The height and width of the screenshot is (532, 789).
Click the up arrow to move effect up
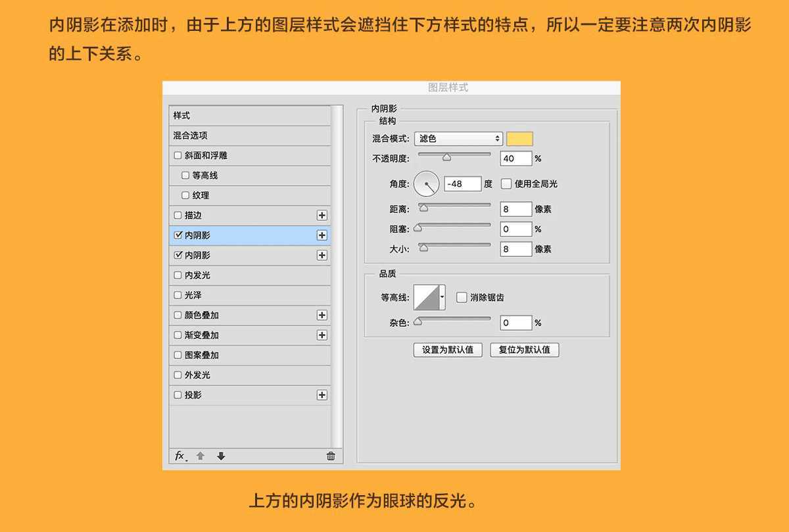201,456
